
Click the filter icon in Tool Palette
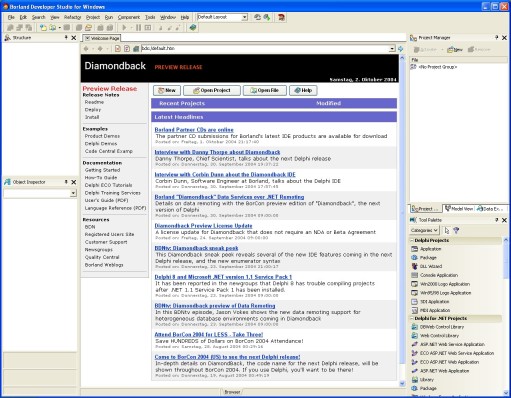pos(456,230)
